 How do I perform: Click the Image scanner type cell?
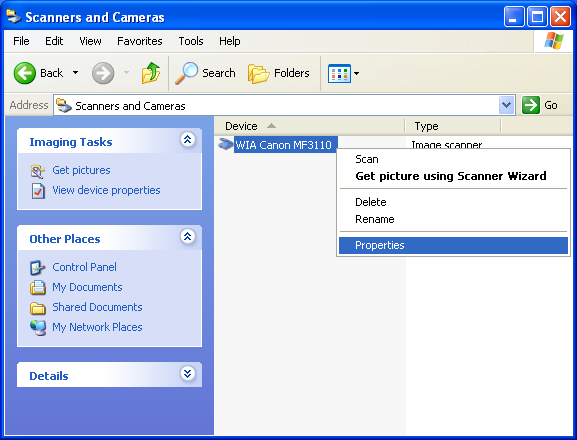[447, 144]
